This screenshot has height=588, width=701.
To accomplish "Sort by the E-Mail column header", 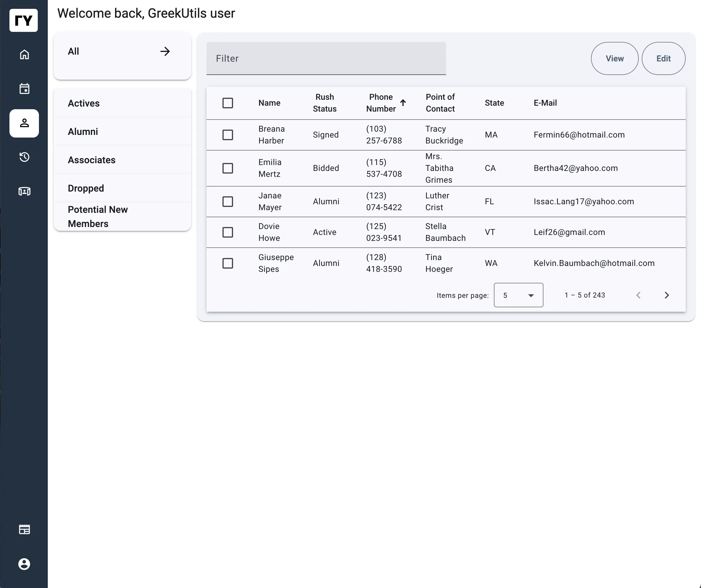I will tap(545, 103).
